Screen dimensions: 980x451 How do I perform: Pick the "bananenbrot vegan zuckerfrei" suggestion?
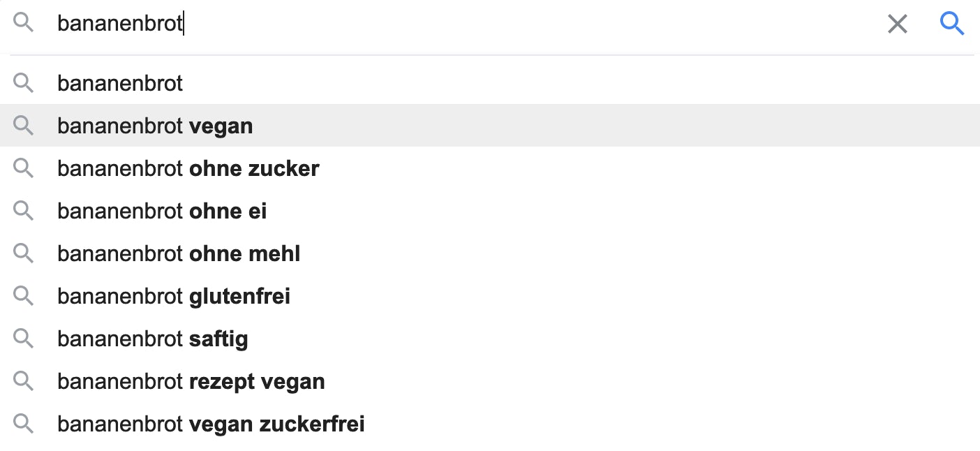coord(490,424)
